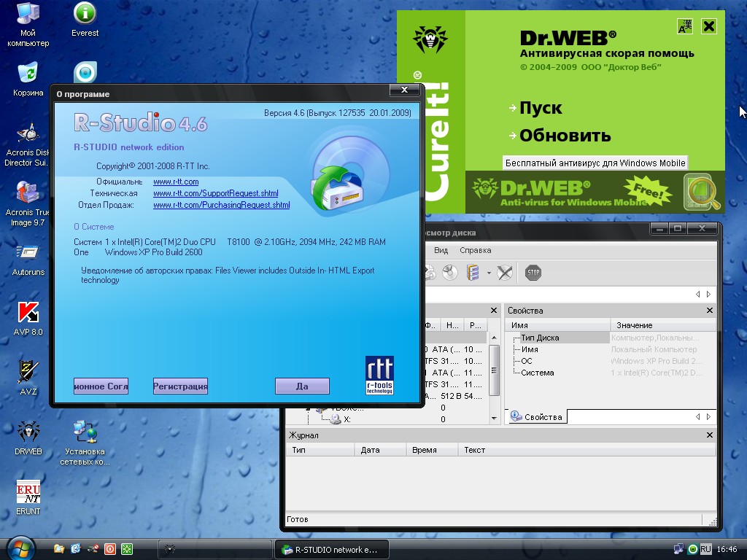Click the drive list scrollbar down arrow
The image size is (747, 560).
(x=494, y=418)
